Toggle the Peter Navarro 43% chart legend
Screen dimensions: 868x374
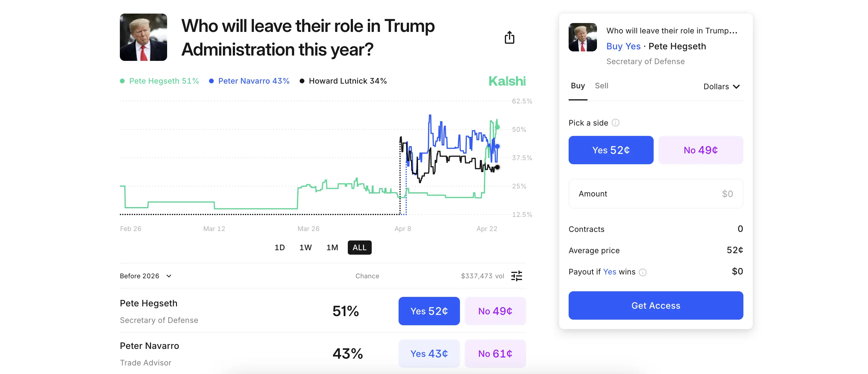click(x=253, y=81)
